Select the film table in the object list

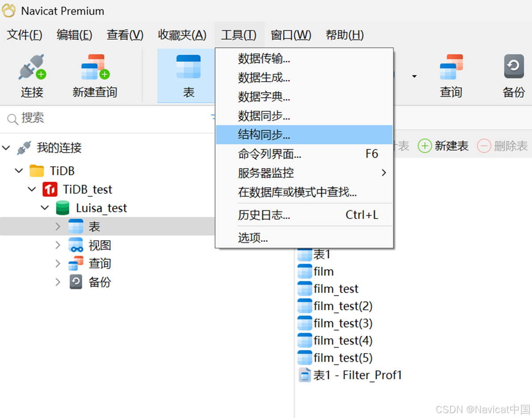click(x=315, y=271)
